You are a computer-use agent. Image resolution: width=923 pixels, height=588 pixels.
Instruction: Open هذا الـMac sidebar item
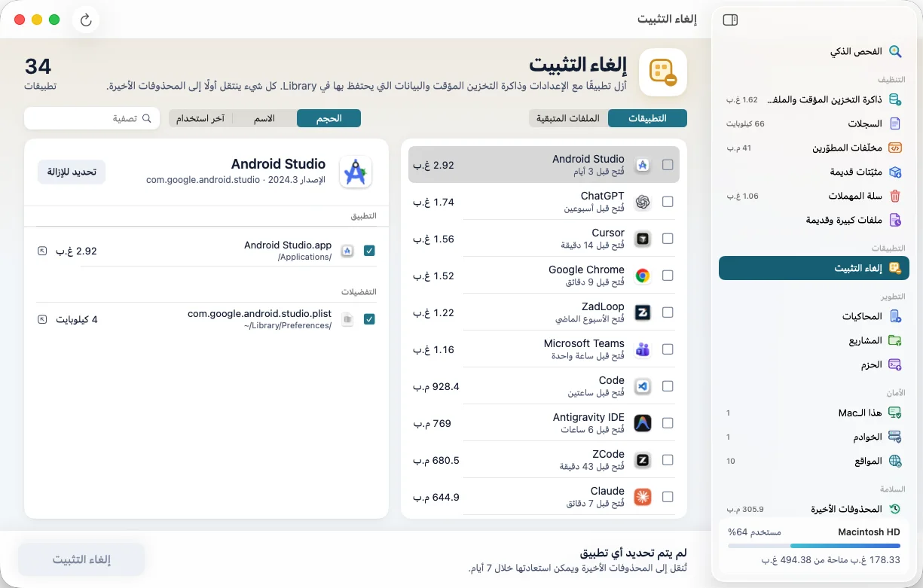814,413
